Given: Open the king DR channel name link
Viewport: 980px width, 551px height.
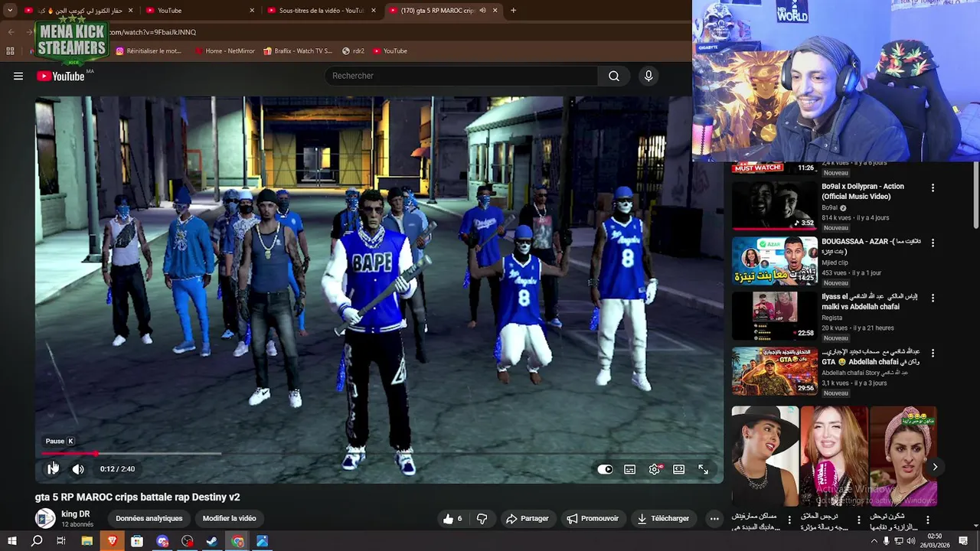Looking at the screenshot, I should (x=75, y=514).
